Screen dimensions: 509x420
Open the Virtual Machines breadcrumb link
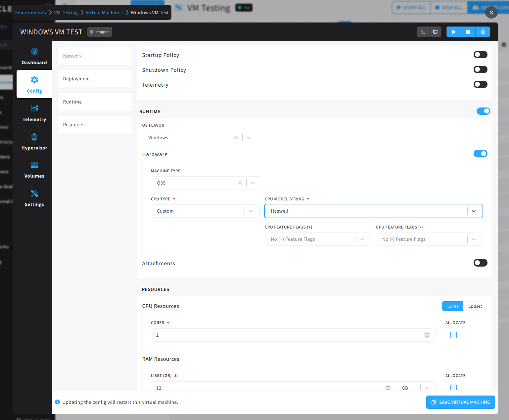point(104,12)
